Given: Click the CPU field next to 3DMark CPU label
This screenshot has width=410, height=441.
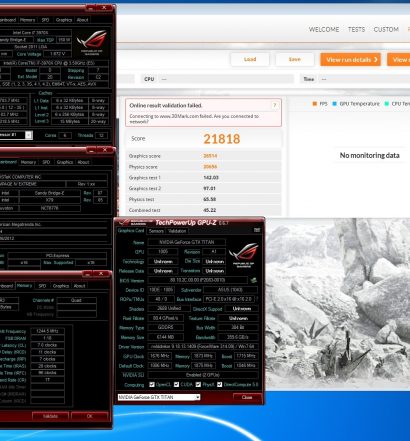Looking at the screenshot, I should [227, 79].
